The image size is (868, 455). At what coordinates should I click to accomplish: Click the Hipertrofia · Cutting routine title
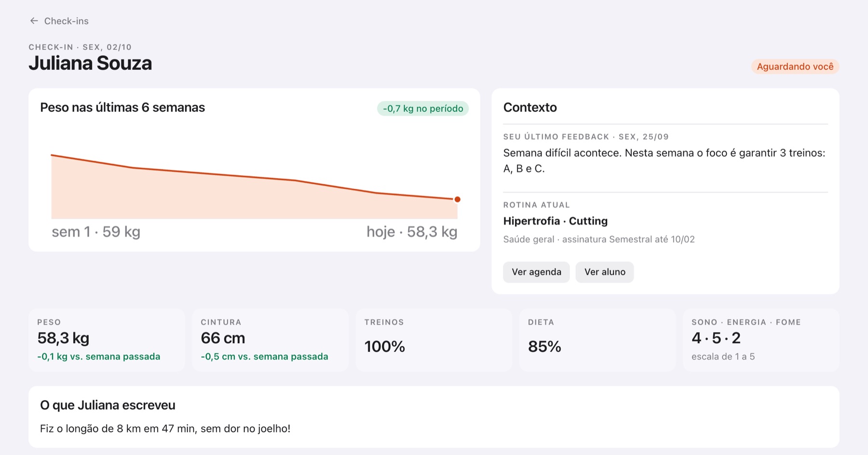click(x=556, y=221)
